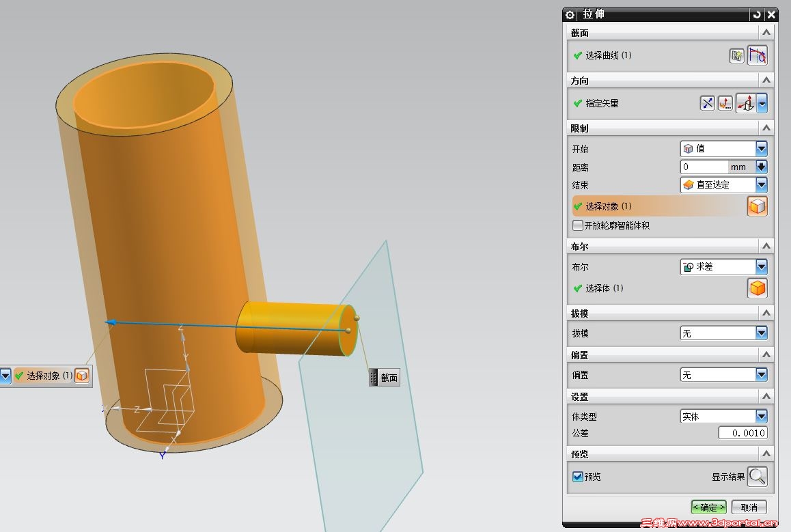Collapse the 限制 section
The width and height of the screenshot is (791, 532).
[x=766, y=128]
